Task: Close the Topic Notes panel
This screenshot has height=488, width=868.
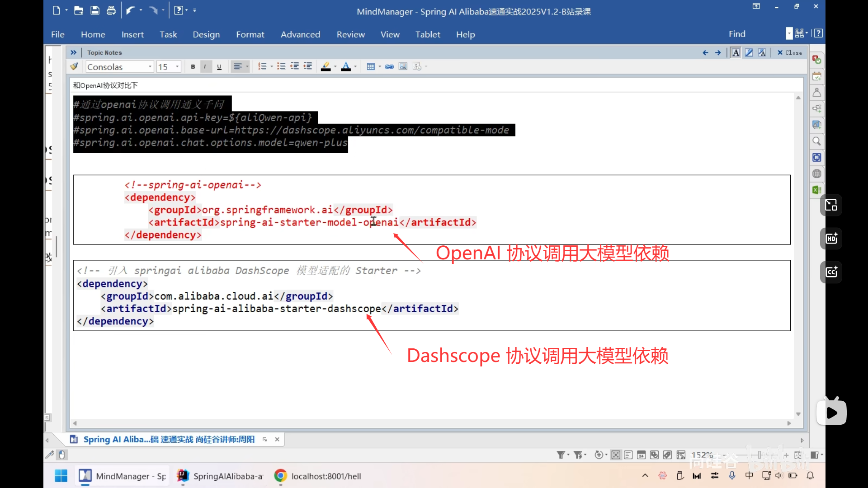Action: pos(789,53)
